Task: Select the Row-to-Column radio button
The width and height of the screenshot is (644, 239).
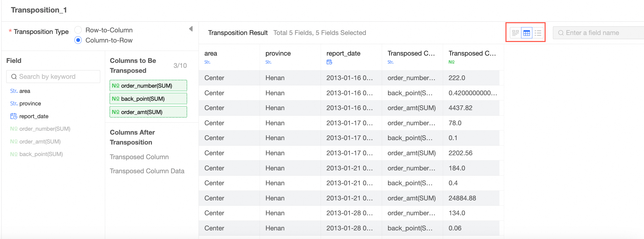Action: [x=78, y=30]
